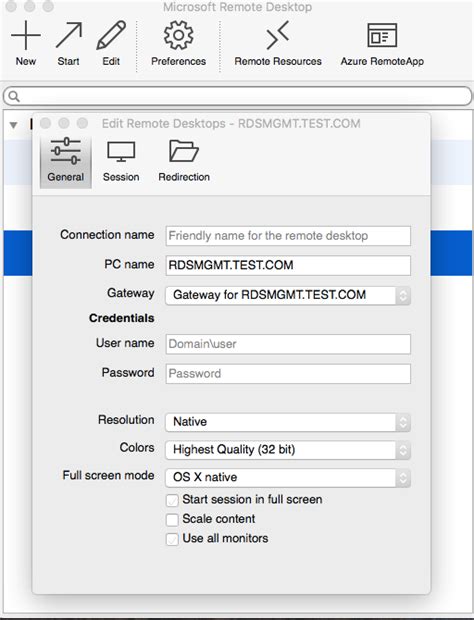
Task: Click the Password field
Action: [288, 374]
